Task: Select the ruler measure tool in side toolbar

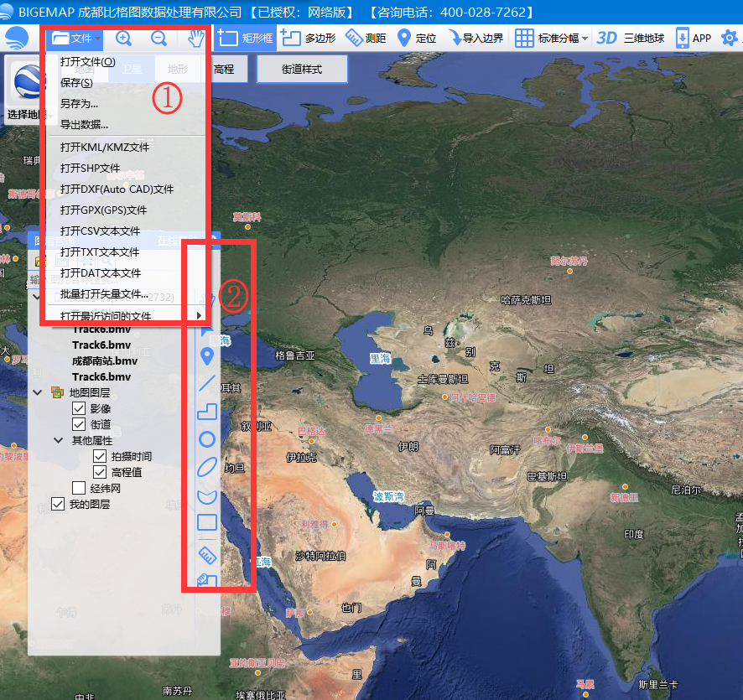Action: click(207, 555)
